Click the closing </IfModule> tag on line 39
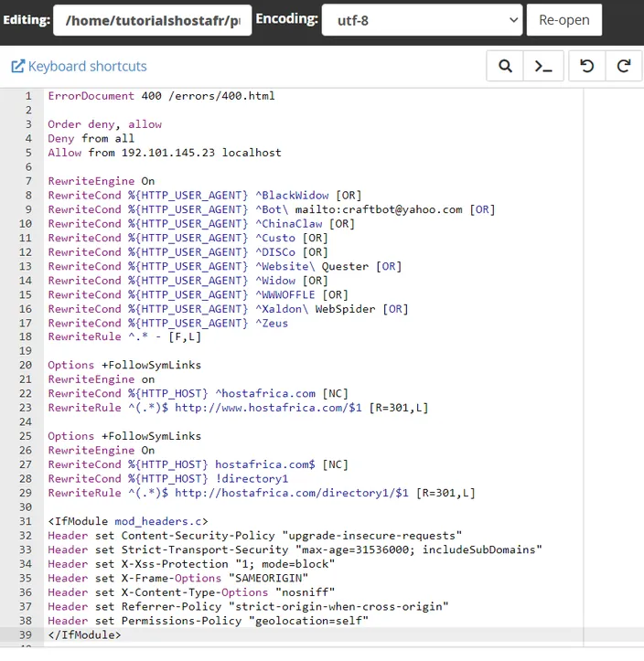This screenshot has height=661, width=644. pos(84,635)
